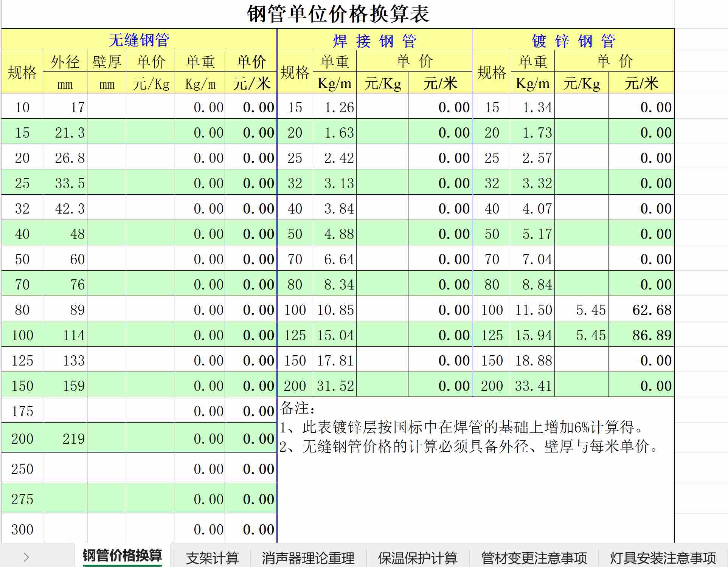
Task: Switch to the 支架计算 sheet tab
Action: [x=212, y=558]
